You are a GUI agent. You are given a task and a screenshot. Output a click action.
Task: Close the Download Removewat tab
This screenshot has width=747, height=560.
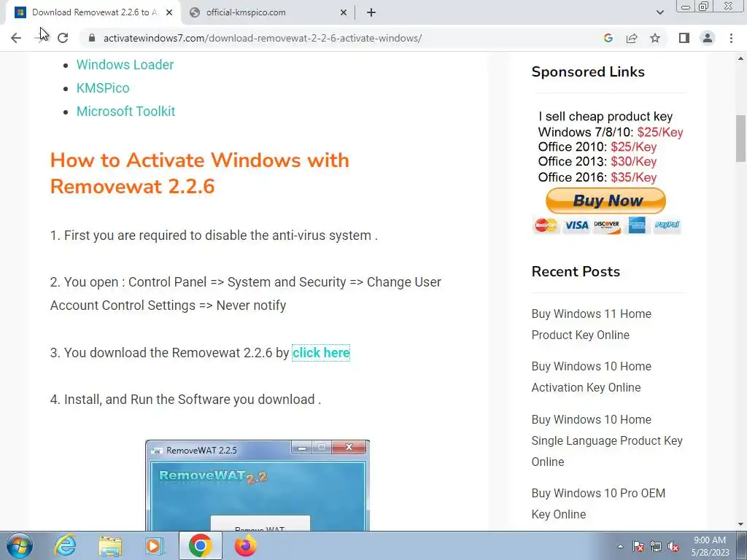point(169,13)
